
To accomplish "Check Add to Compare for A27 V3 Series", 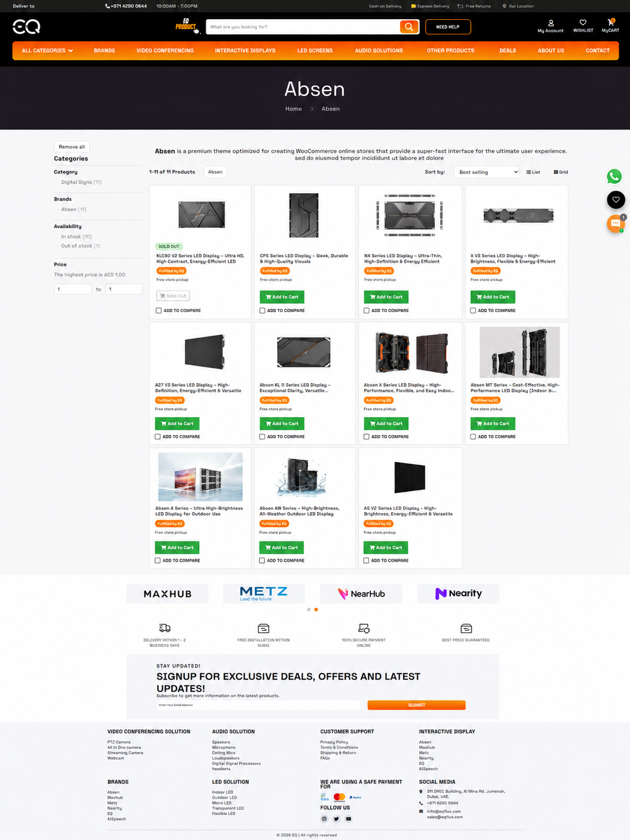I will 158,437.
